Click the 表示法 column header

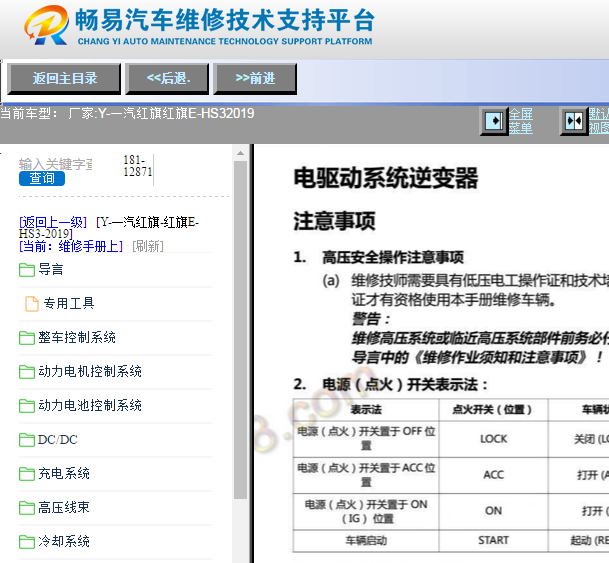click(x=366, y=410)
